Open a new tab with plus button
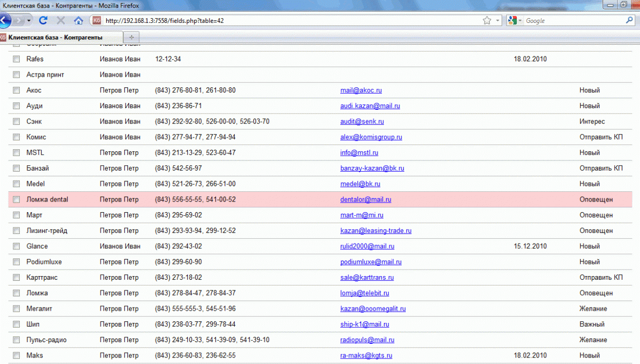The image size is (640, 364). click(131, 37)
